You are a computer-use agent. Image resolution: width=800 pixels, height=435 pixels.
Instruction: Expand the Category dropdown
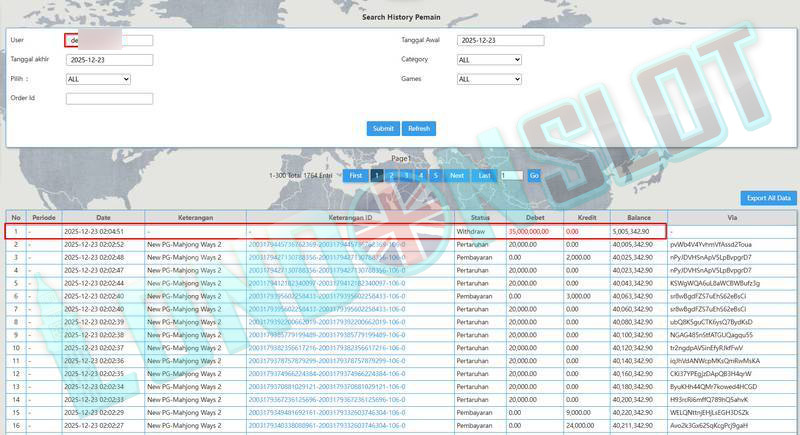pyautogui.click(x=489, y=60)
